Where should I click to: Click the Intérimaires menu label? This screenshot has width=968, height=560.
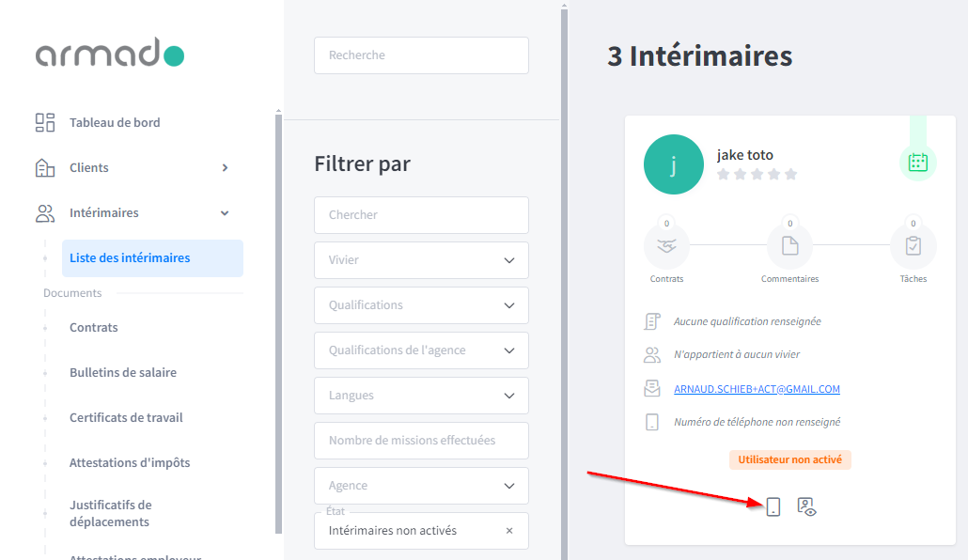coord(103,213)
